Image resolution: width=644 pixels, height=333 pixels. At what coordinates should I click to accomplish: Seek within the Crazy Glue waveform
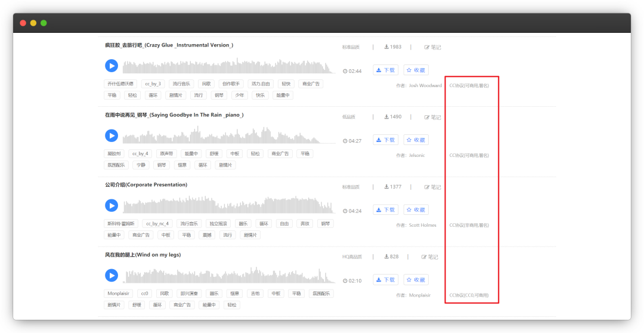(x=227, y=66)
